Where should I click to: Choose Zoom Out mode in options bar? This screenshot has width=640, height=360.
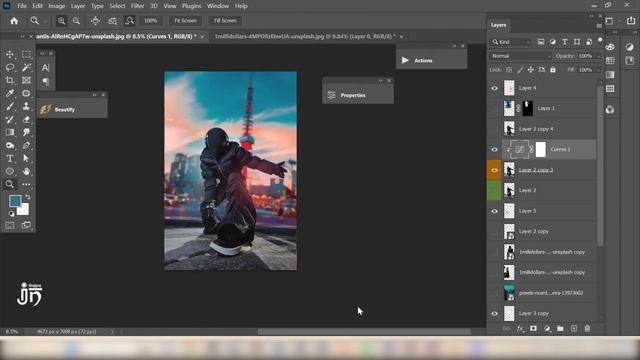pyautogui.click(x=76, y=21)
